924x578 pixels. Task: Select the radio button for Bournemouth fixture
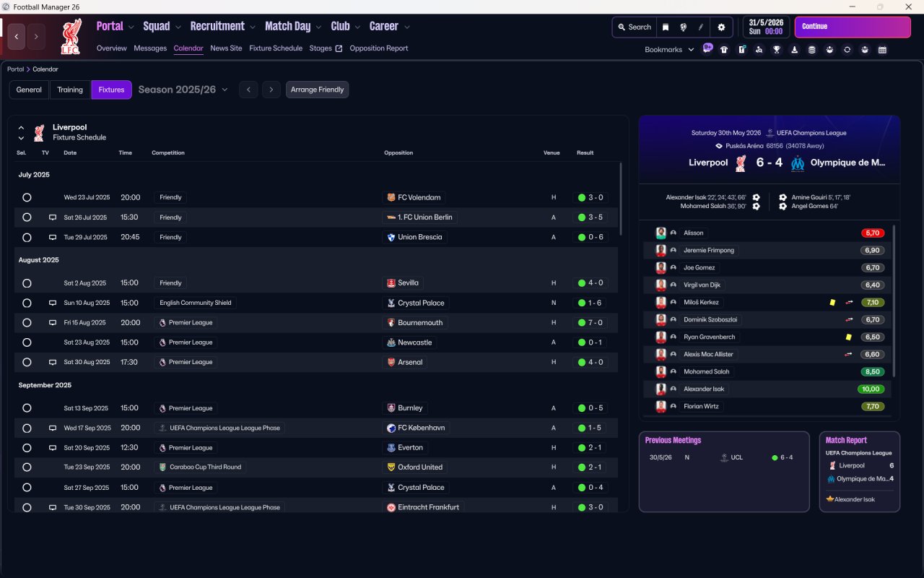click(x=27, y=323)
